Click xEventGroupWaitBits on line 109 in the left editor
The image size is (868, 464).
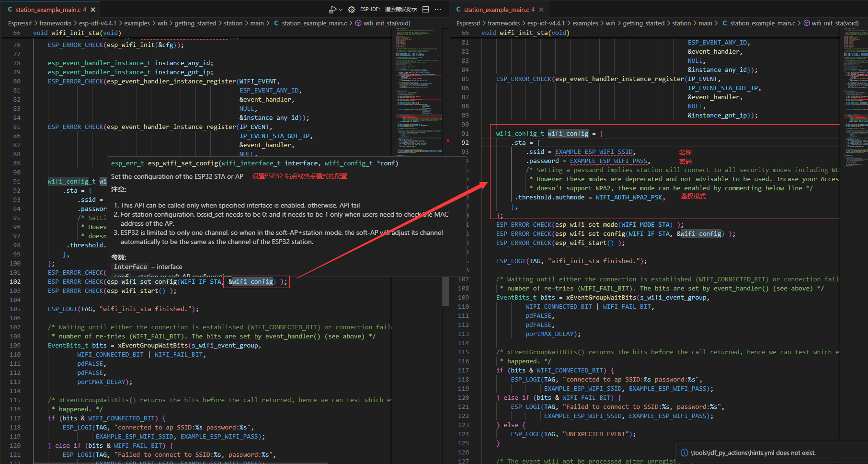click(x=153, y=346)
